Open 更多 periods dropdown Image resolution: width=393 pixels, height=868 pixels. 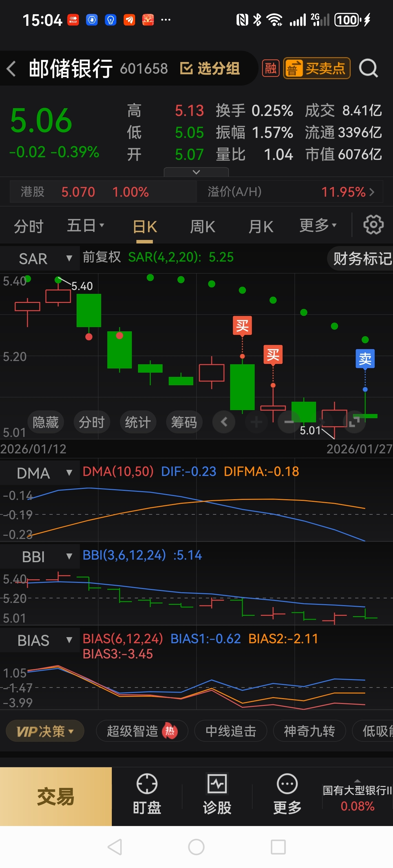[x=318, y=225]
